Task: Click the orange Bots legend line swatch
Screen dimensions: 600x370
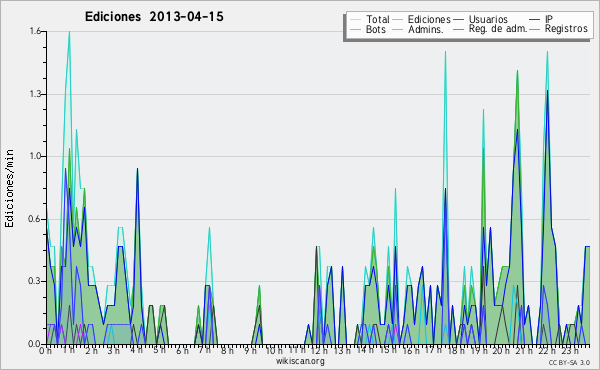Action: tap(355, 29)
